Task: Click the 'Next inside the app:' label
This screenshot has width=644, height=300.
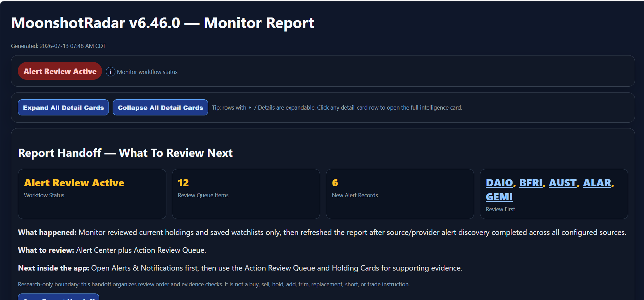Action: click(53, 268)
